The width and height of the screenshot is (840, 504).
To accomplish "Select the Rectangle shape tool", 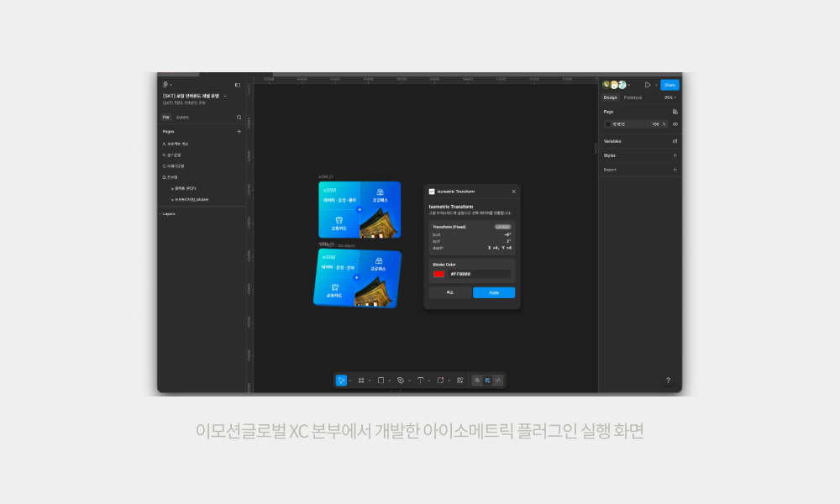I will [x=381, y=381].
